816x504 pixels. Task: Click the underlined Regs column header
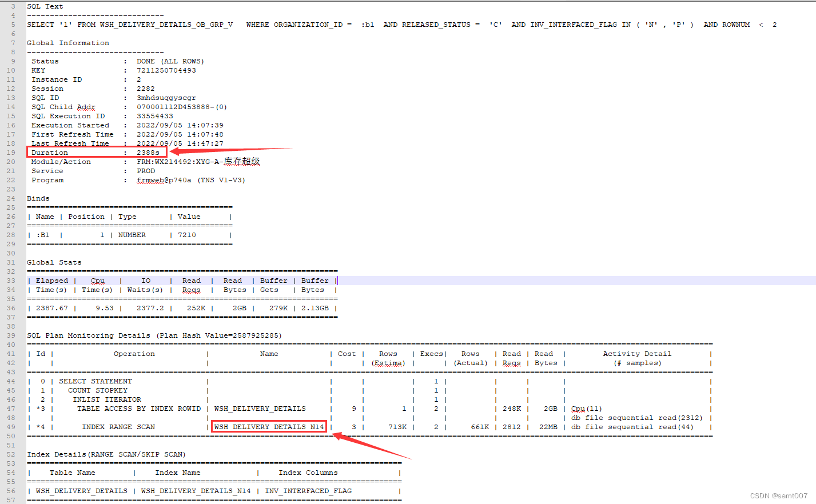tap(191, 290)
